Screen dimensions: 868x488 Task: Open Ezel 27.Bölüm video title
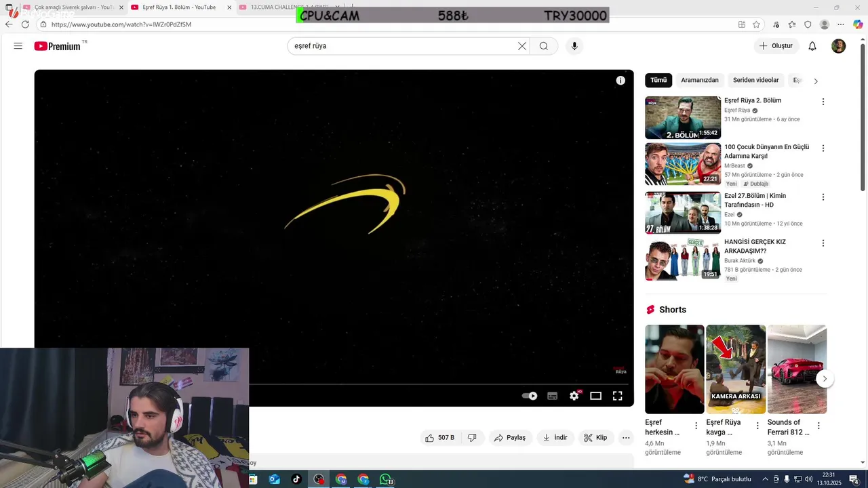(x=755, y=201)
